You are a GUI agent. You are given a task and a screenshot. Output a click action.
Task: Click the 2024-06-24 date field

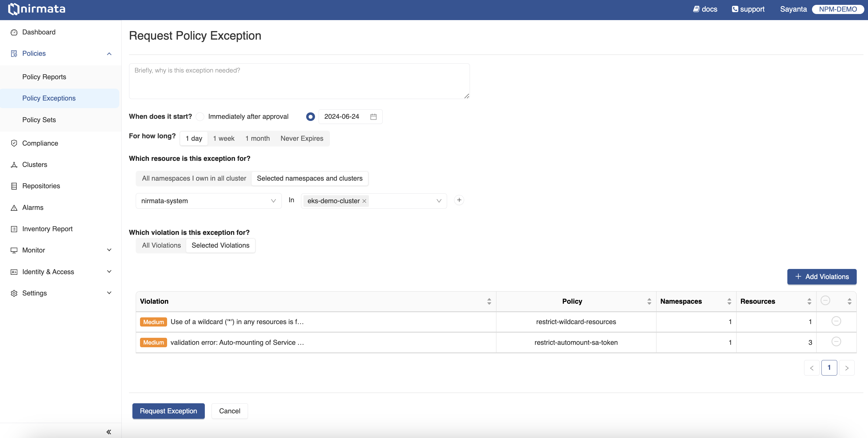coord(350,117)
